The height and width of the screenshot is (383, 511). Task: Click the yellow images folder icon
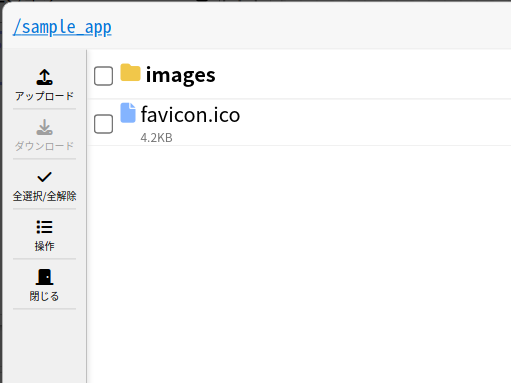130,73
